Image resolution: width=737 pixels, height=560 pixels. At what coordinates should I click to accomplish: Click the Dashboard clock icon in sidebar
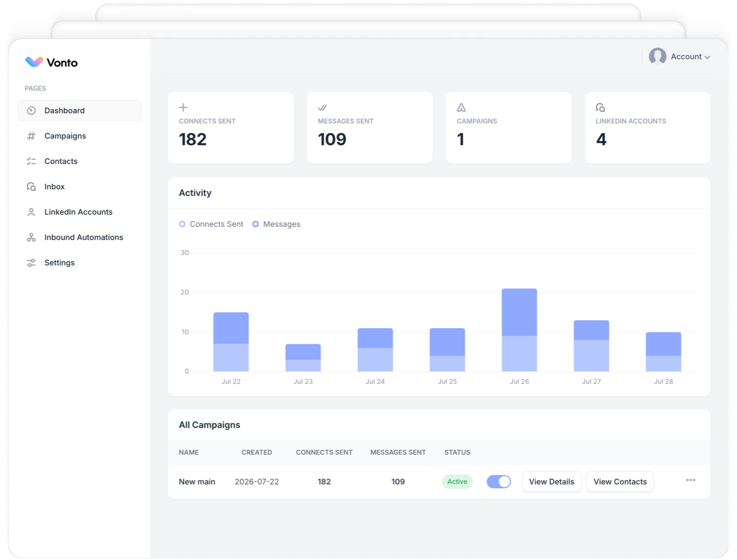(x=31, y=110)
